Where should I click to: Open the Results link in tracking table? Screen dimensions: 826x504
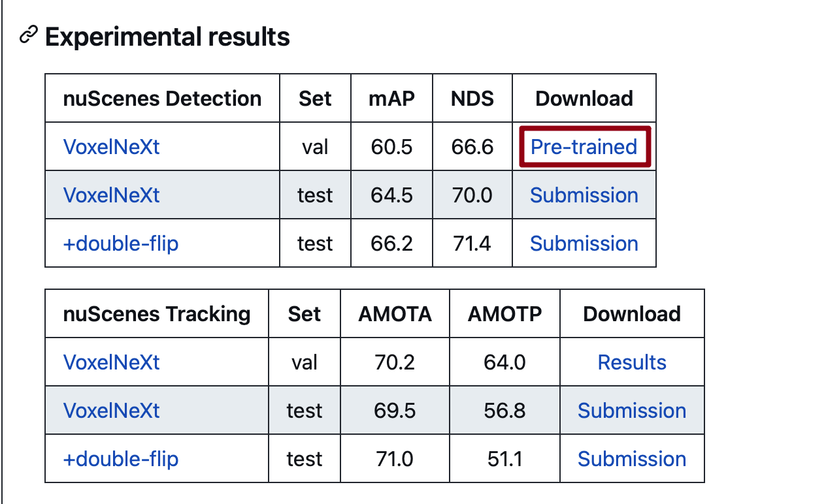(631, 362)
